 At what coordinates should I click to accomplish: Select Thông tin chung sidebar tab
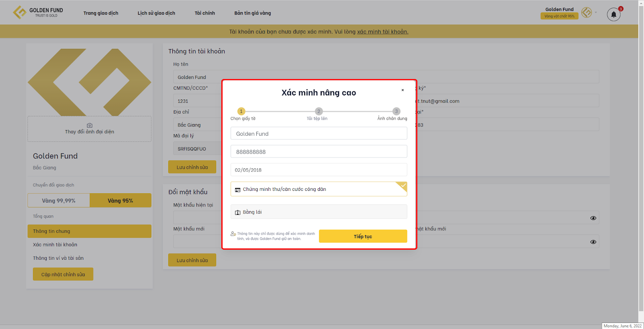click(89, 231)
